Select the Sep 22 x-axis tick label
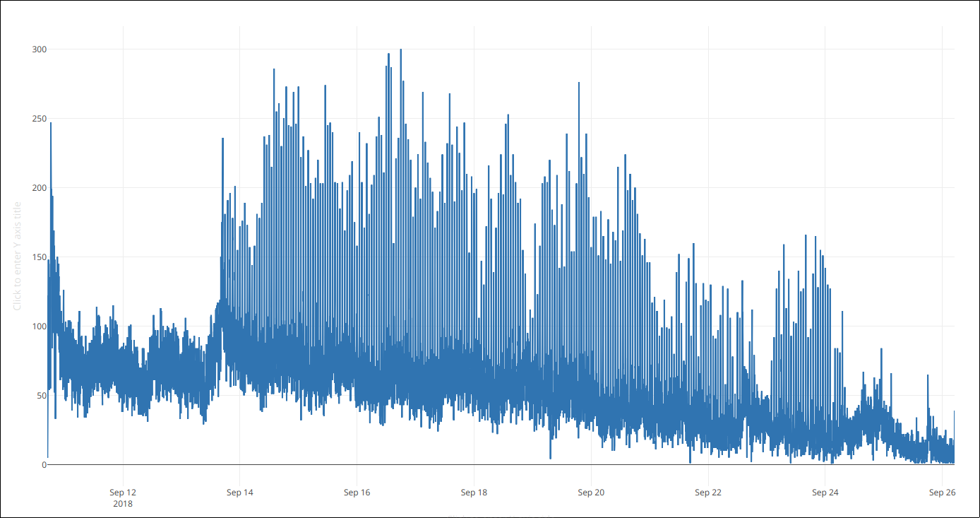This screenshot has height=518, width=980. [x=707, y=493]
